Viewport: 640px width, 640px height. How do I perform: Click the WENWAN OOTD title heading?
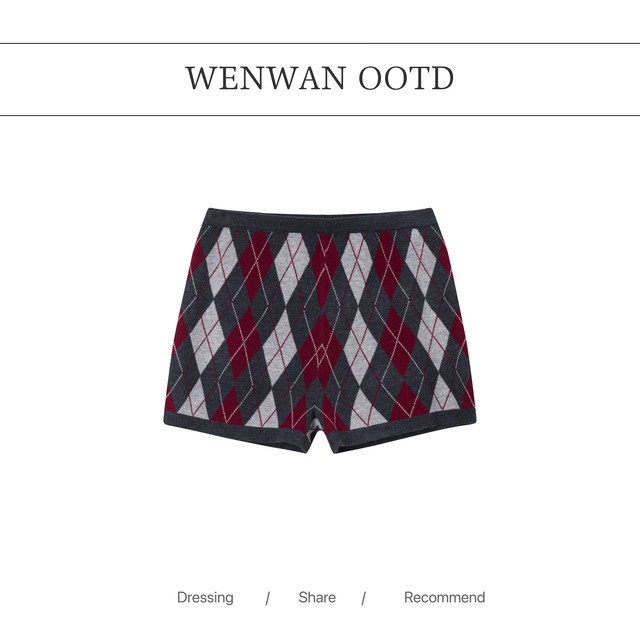pyautogui.click(x=320, y=78)
